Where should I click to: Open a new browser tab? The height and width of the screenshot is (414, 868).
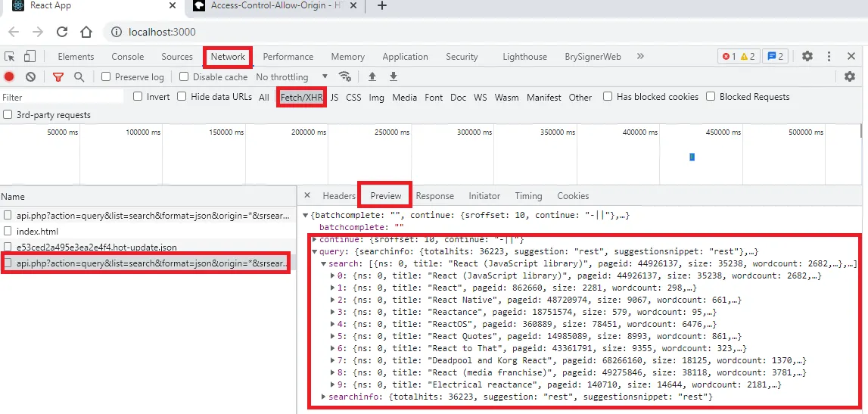coord(382,5)
